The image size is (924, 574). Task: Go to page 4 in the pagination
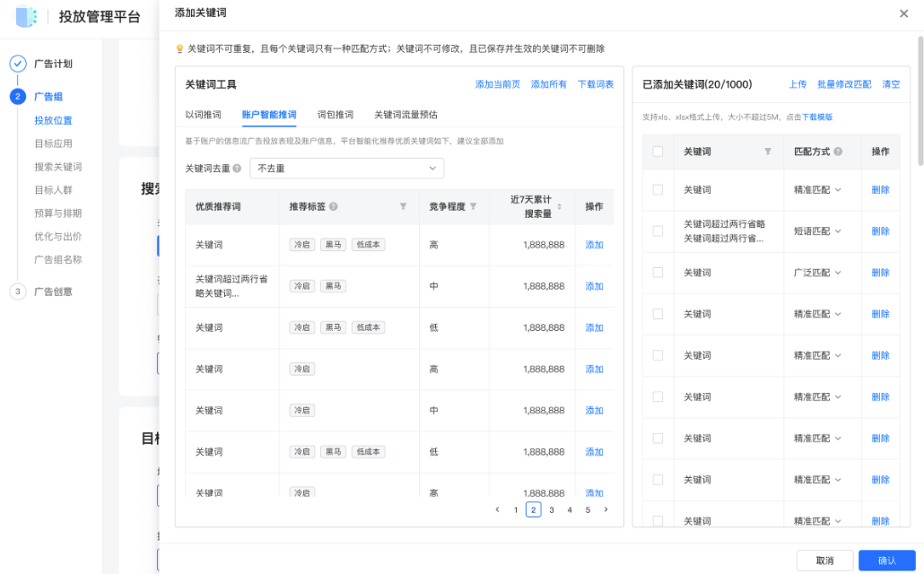point(569,509)
